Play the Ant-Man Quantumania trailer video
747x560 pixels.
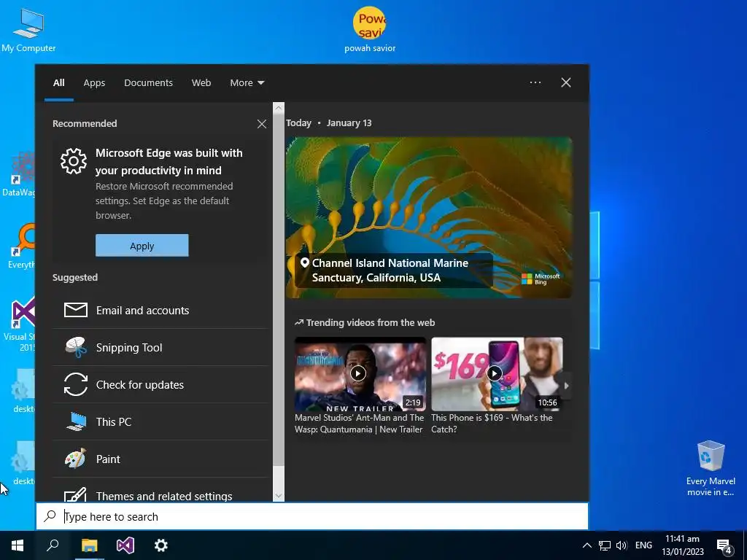tap(360, 374)
